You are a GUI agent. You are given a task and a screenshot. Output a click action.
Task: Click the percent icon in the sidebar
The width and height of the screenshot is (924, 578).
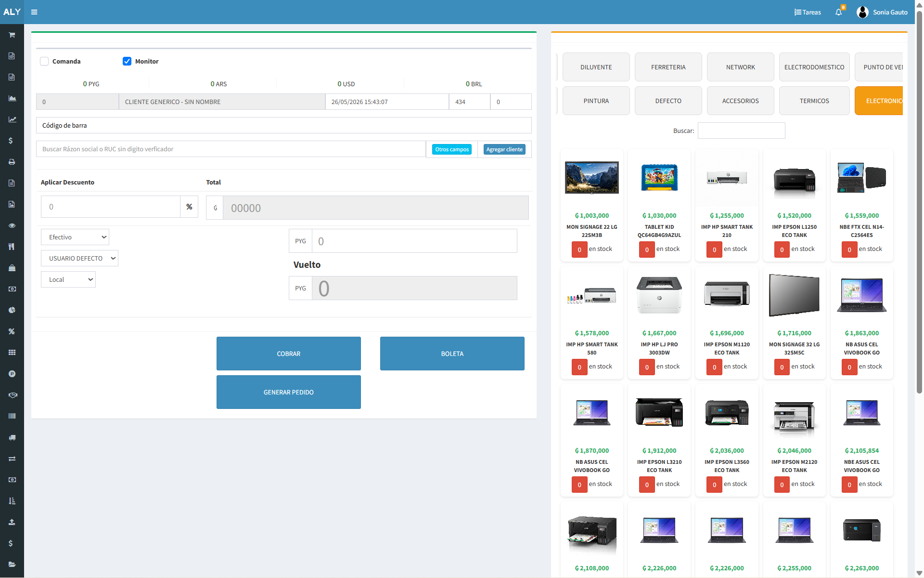click(x=12, y=331)
